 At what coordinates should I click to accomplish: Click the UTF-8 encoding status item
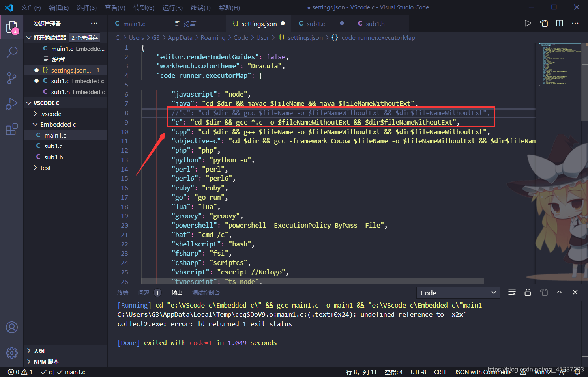click(x=418, y=372)
